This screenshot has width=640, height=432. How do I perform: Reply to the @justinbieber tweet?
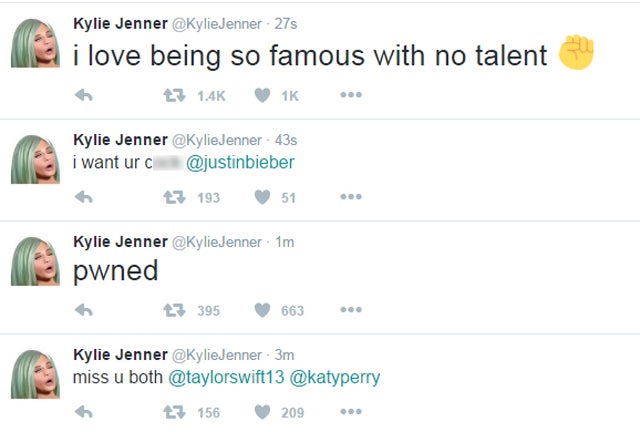pyautogui.click(x=84, y=198)
